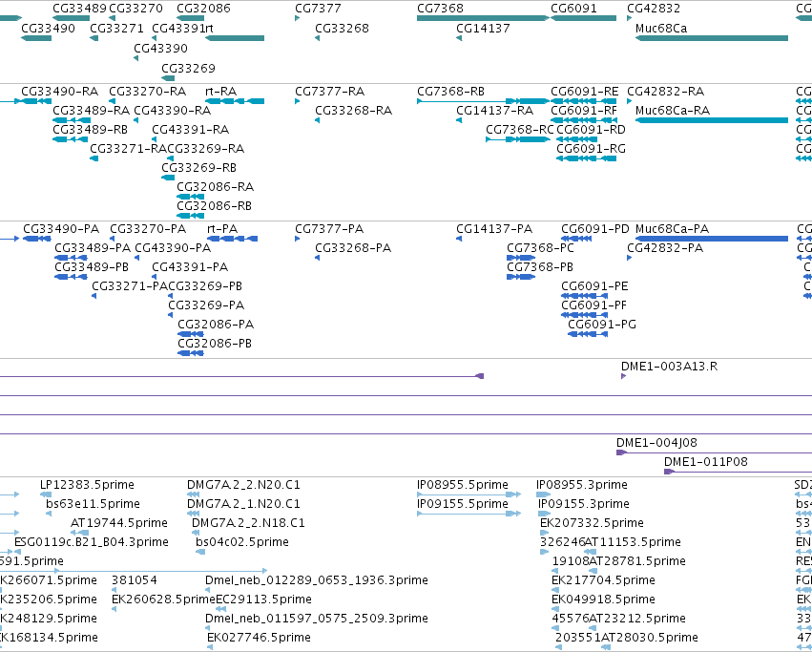
Task: Click the EK217704.5prime EST label
Action: point(603,579)
